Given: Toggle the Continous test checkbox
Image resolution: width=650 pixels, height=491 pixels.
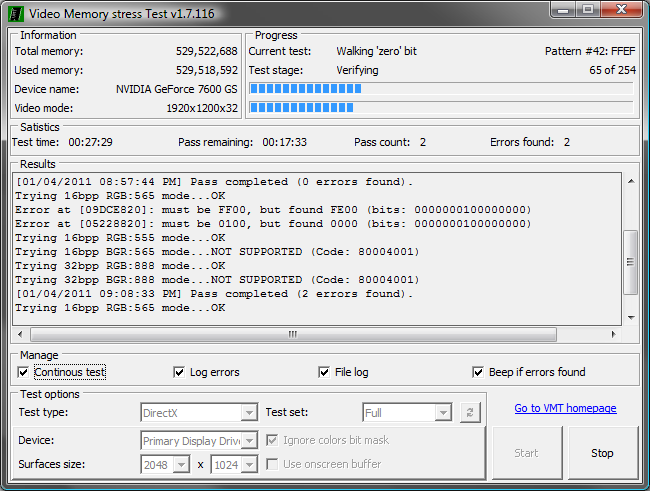Looking at the screenshot, I should [x=24, y=372].
